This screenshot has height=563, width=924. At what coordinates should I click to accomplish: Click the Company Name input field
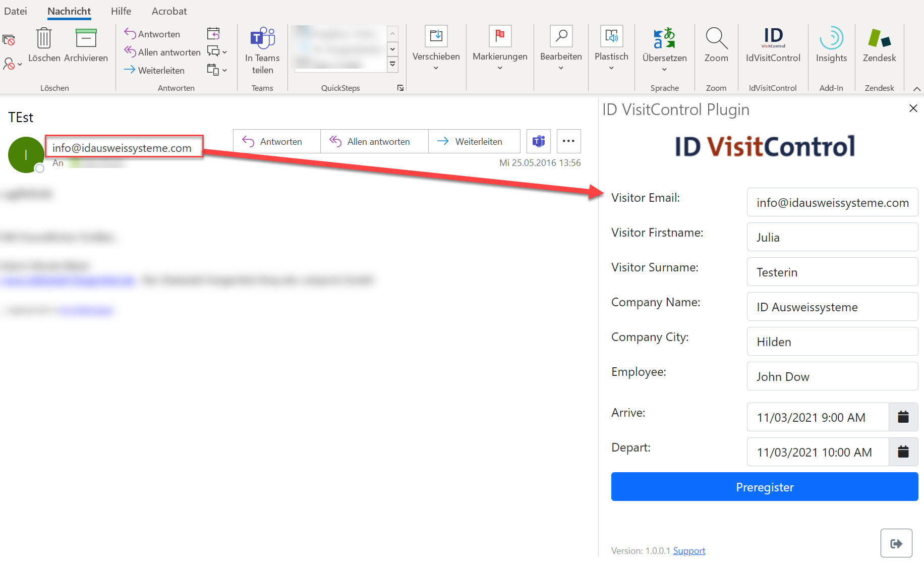(x=832, y=307)
